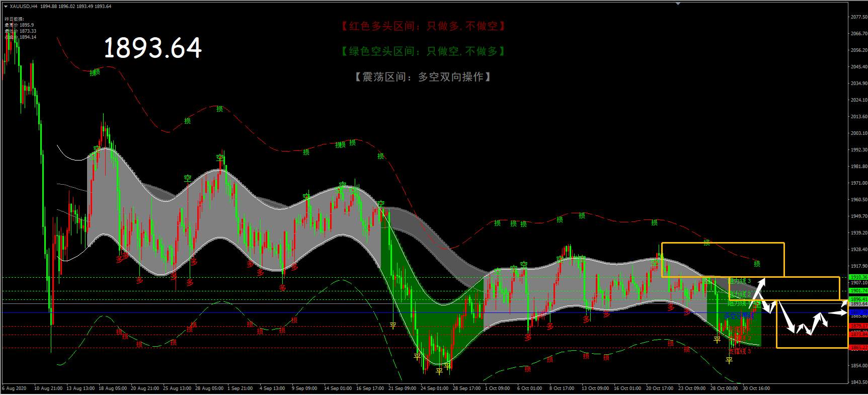Click the gray 1893.64 axis price tag
Screen dimensions: 868x395
[x=858, y=304]
